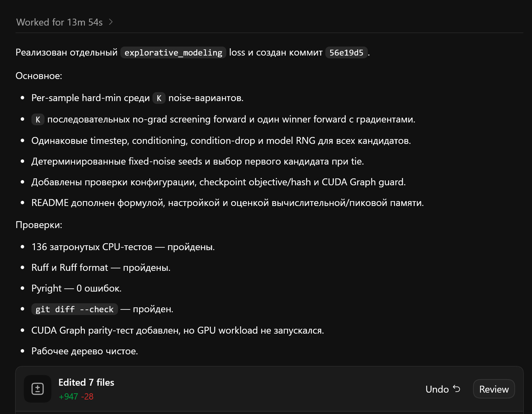The height and width of the screenshot is (414, 532).
Task: Select the commit hash 56e19d5 chip
Action: [346, 52]
